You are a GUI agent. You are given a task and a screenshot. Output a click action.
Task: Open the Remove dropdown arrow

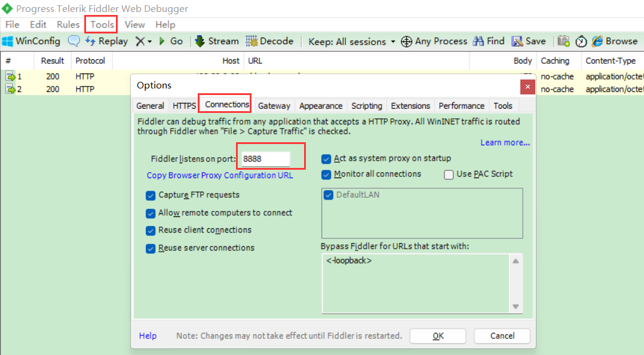pyautogui.click(x=149, y=41)
